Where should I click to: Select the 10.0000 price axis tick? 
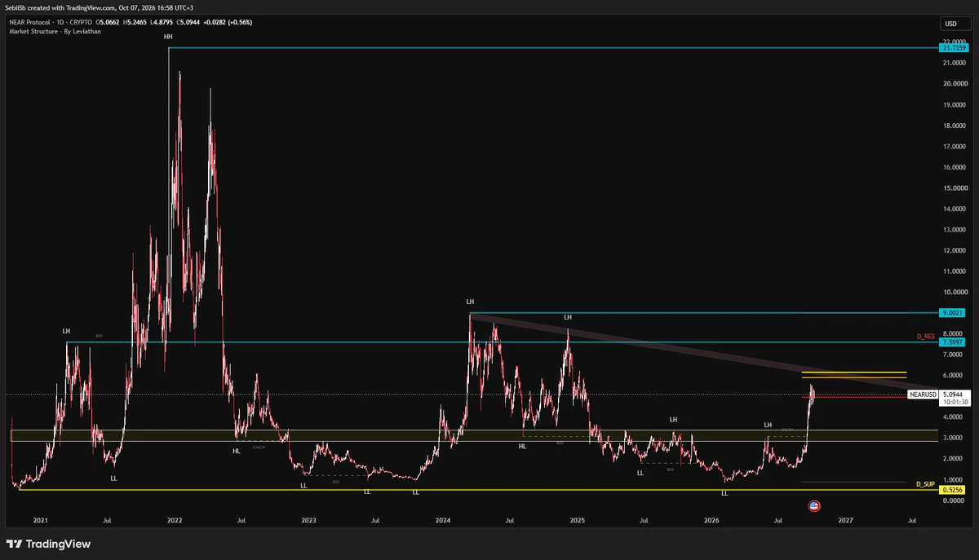[x=955, y=292]
